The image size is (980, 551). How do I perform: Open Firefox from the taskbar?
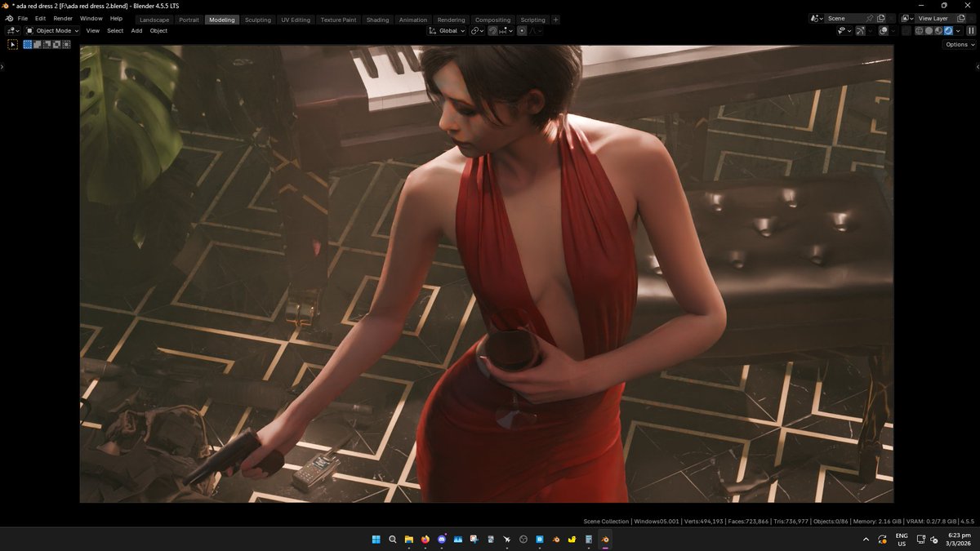[x=425, y=540]
